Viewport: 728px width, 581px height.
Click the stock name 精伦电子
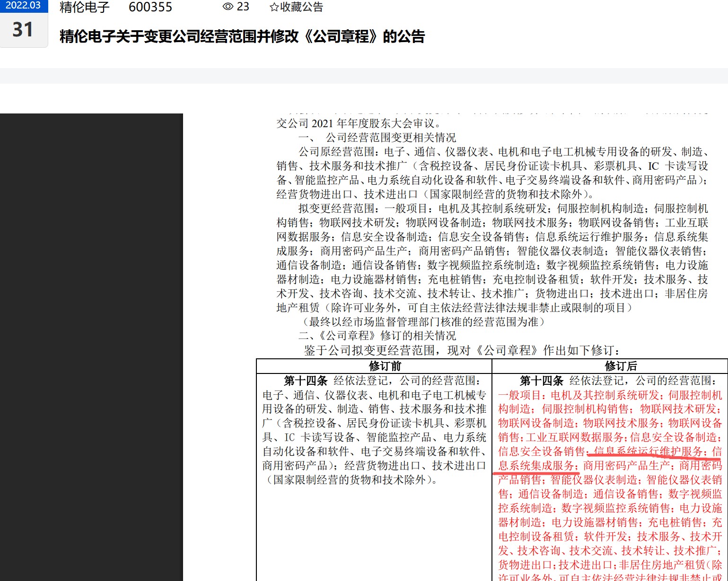click(x=85, y=7)
